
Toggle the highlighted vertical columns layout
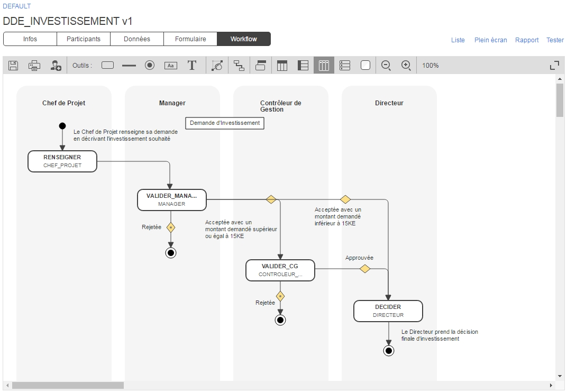point(324,66)
